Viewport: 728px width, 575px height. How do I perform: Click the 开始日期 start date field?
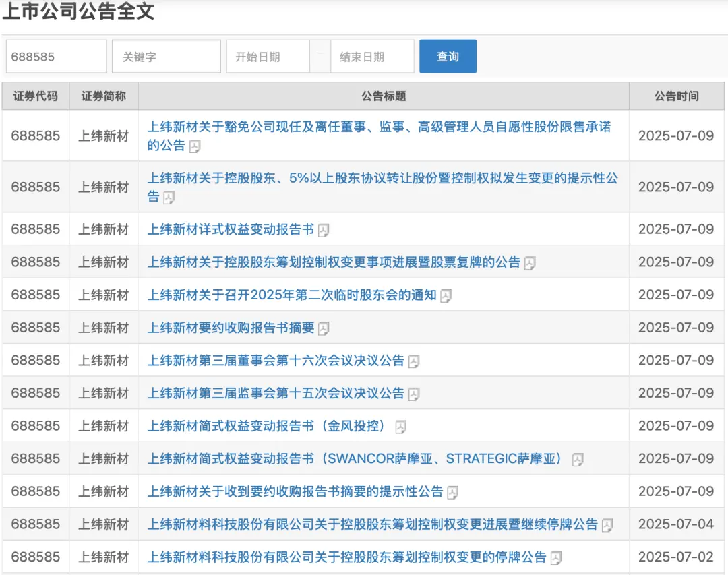pos(268,57)
